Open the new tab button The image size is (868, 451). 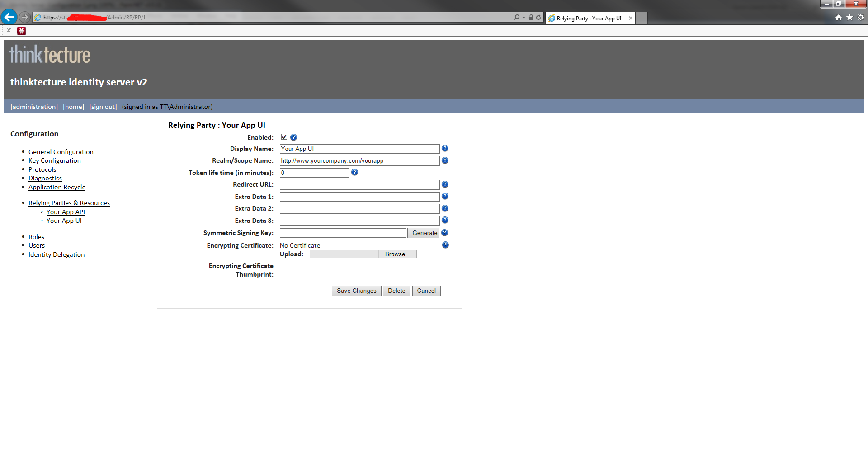coord(642,18)
